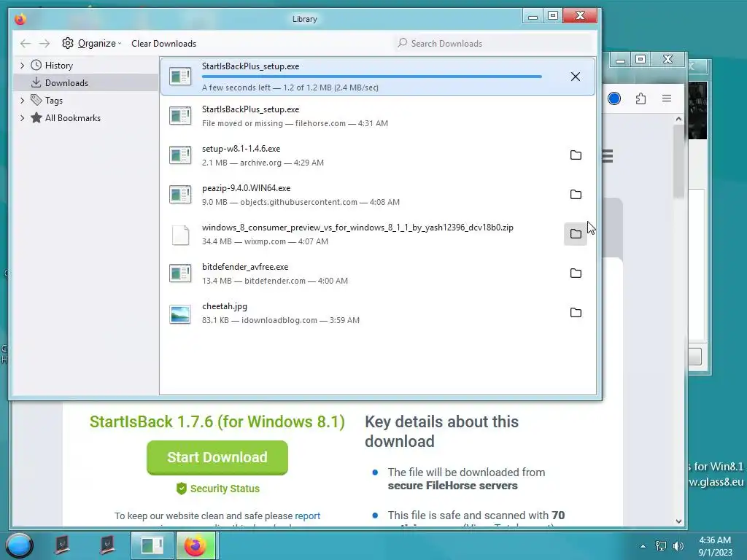Show hidden system tray icons
This screenshot has height=560, width=747.
tap(643, 546)
